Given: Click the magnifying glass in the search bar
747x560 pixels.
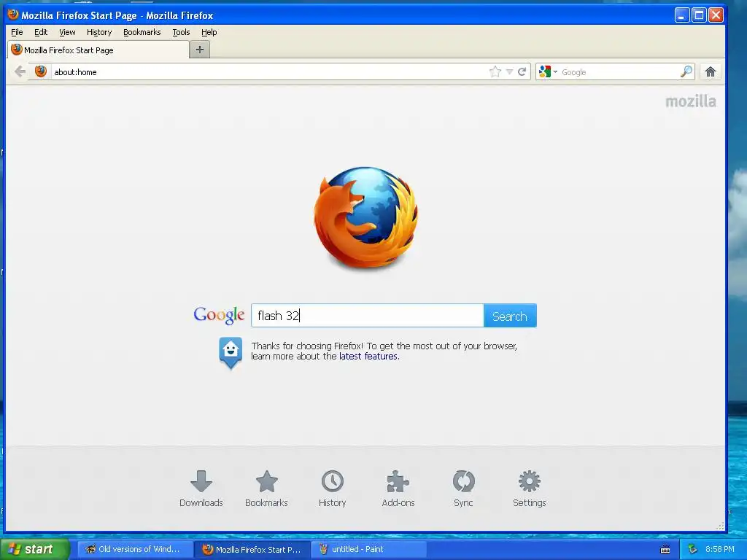Looking at the screenshot, I should coord(686,72).
